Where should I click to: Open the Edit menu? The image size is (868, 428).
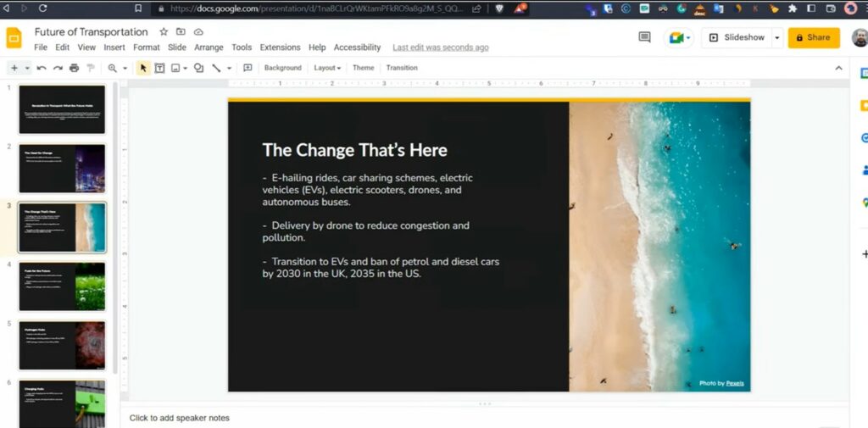point(63,47)
